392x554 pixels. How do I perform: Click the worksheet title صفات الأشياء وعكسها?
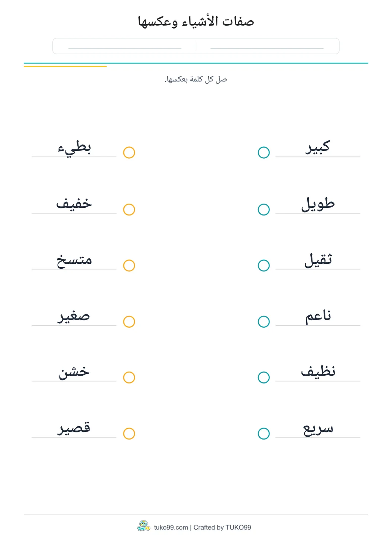[x=196, y=22]
